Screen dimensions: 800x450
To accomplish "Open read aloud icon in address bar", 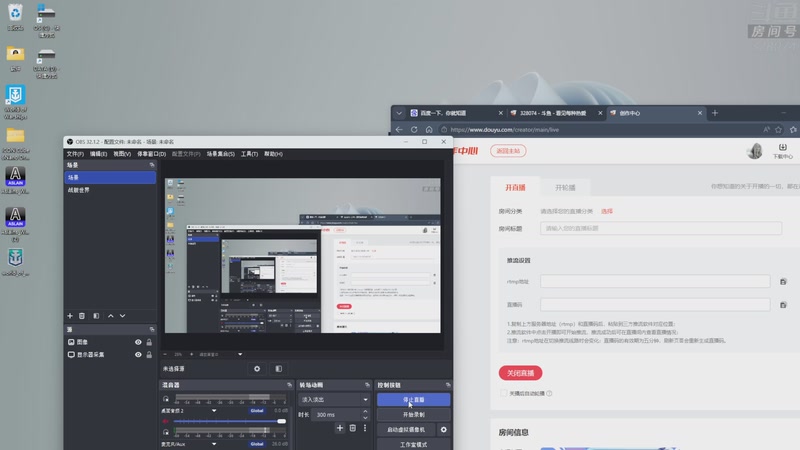I will point(766,130).
